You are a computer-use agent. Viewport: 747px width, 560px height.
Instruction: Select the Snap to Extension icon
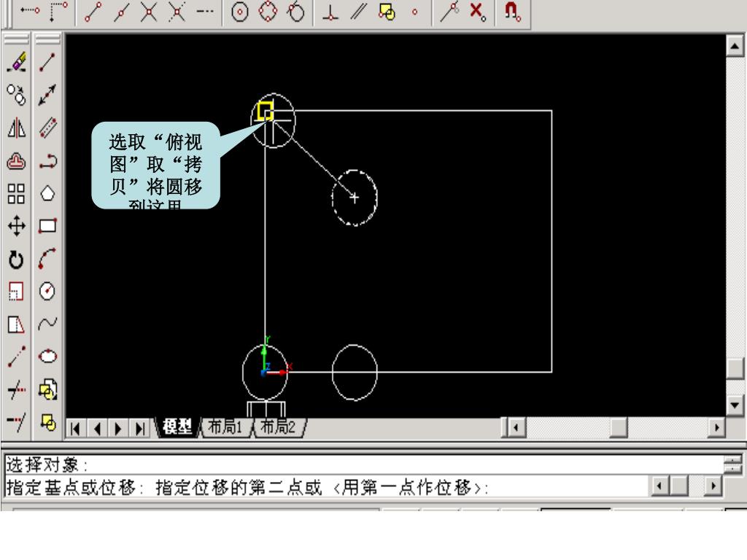coord(205,11)
